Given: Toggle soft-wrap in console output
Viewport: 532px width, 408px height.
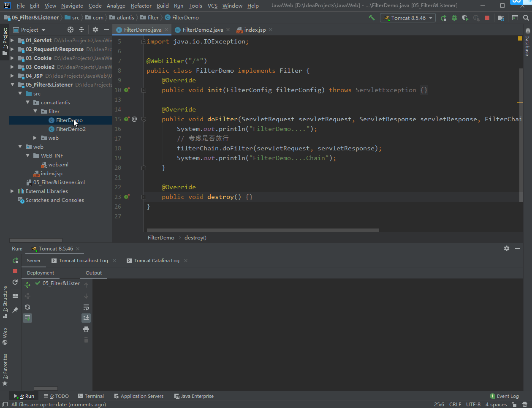Looking at the screenshot, I should pos(86,307).
